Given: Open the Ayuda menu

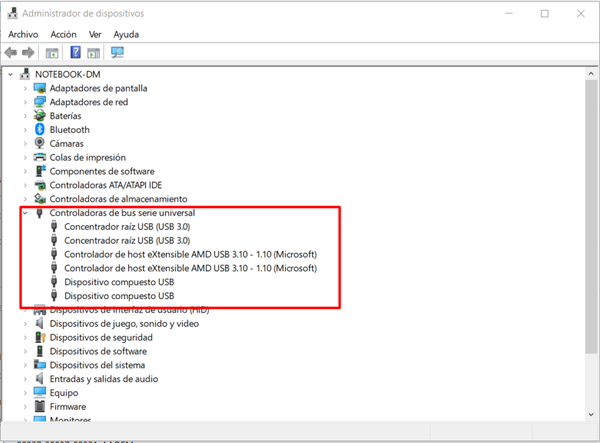Looking at the screenshot, I should (x=126, y=34).
